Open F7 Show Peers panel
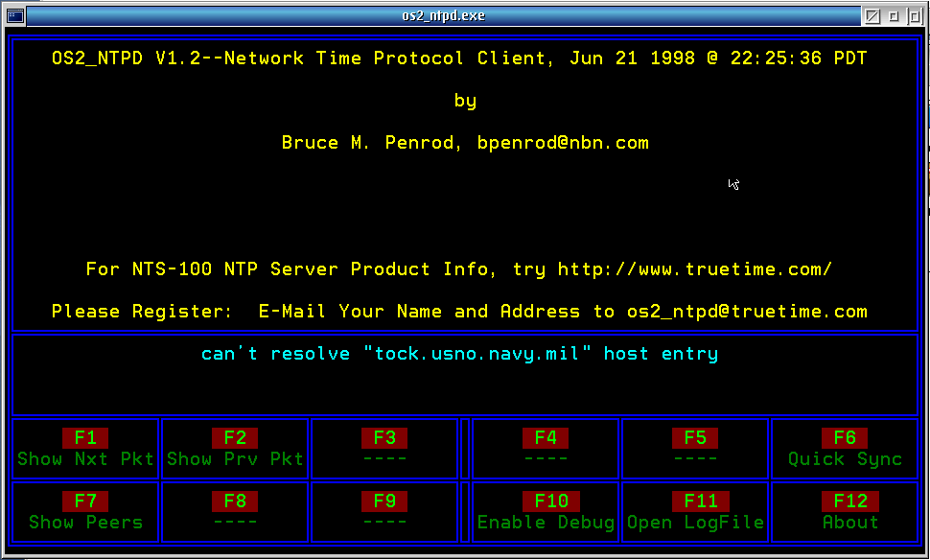Viewport: 930px width, 560px height. [x=85, y=512]
